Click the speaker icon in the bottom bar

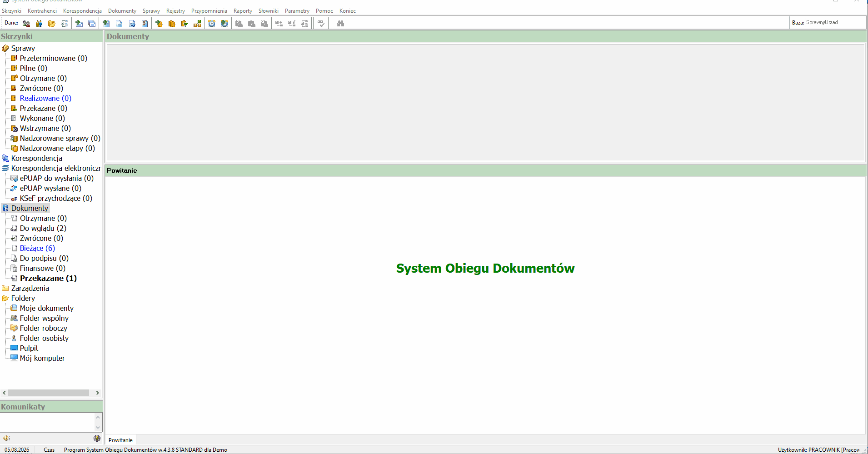(6, 438)
